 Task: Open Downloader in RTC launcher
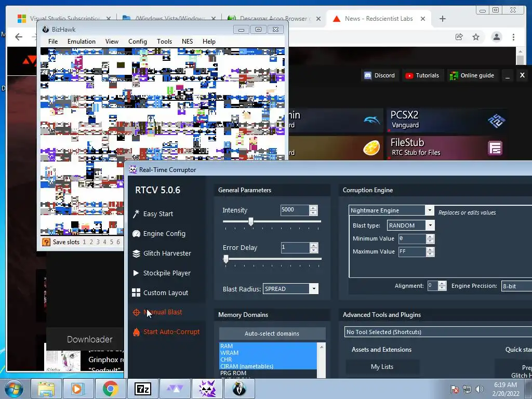[x=89, y=339]
